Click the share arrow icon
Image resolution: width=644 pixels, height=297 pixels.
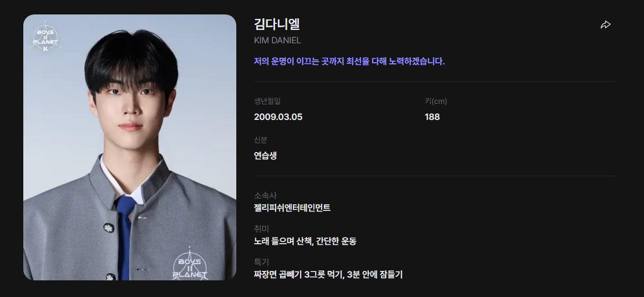(605, 24)
